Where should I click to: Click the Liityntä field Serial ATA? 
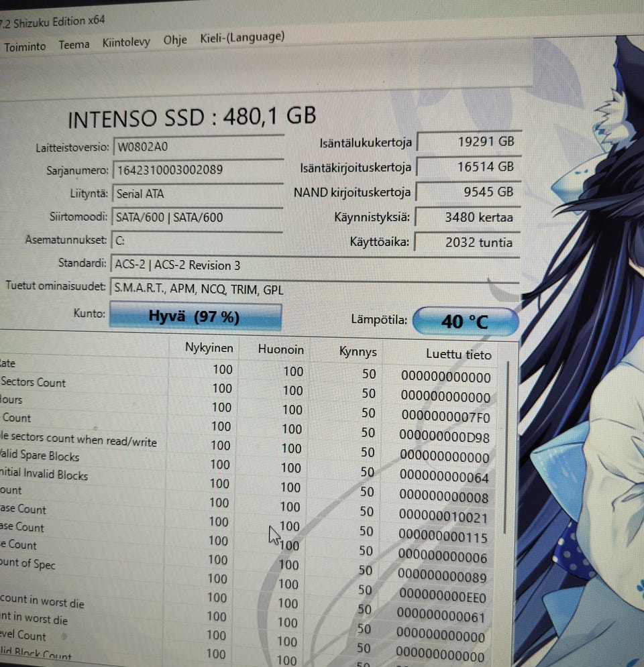click(197, 194)
